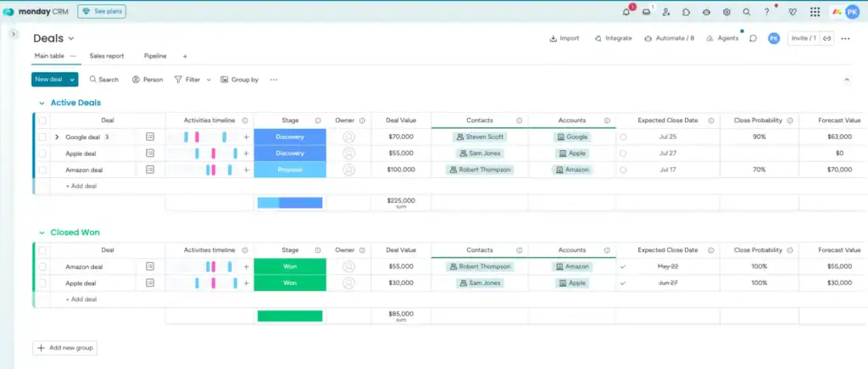Viewport: 868px width, 369px height.
Task: Copy board link icon next to Invite
Action: point(827,38)
